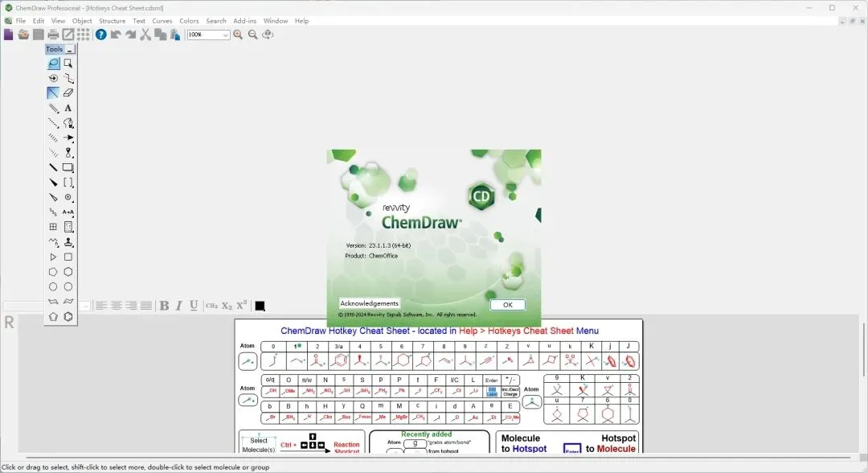Click the Undo toolbar arrow
The image size is (868, 473).
click(116, 35)
